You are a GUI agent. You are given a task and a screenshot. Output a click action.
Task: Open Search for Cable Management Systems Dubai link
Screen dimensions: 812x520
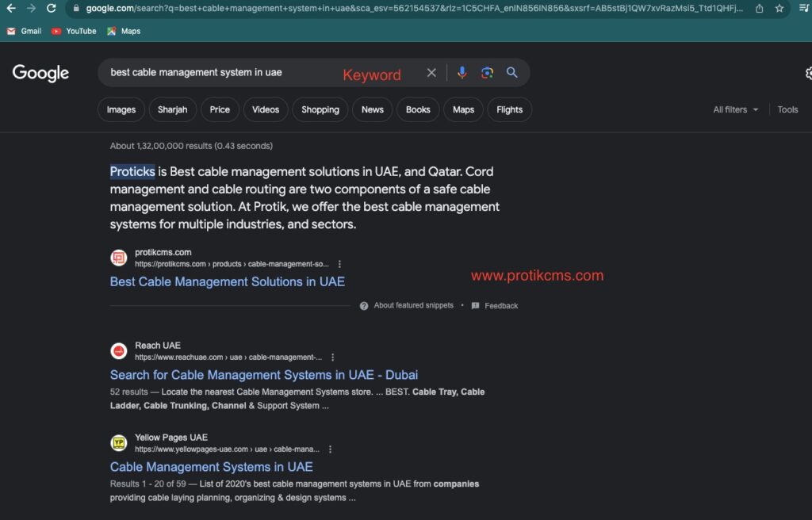tap(264, 375)
